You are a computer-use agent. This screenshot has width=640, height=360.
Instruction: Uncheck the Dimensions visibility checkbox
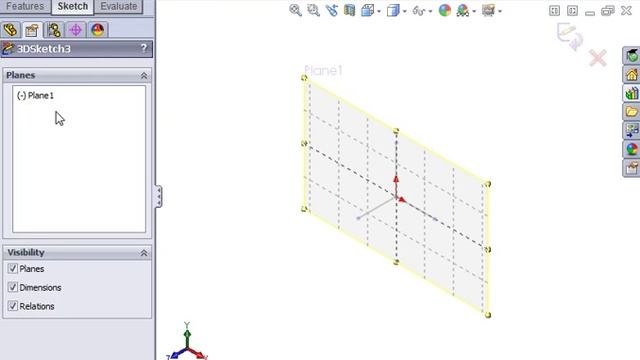click(x=13, y=287)
